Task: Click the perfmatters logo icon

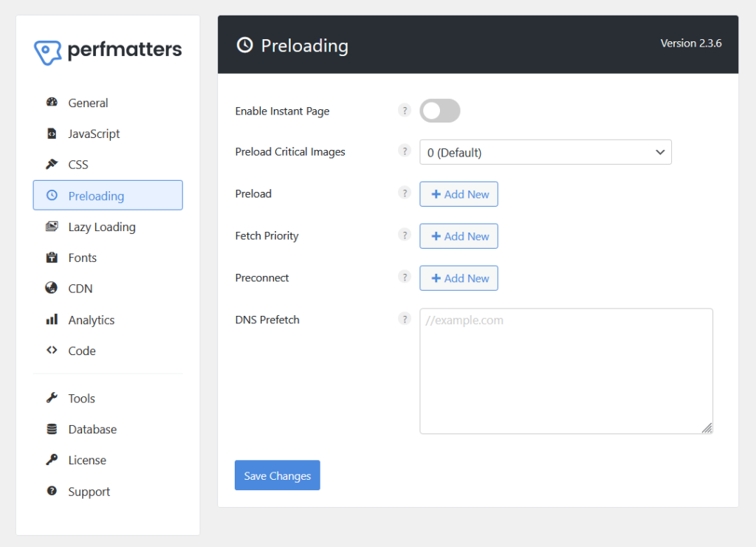Action: coord(47,52)
